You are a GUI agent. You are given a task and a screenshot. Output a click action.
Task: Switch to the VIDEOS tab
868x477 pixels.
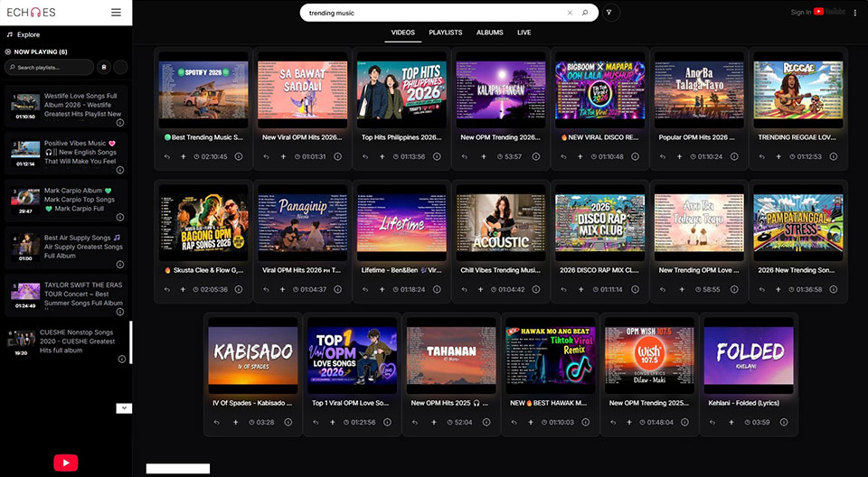tap(403, 33)
